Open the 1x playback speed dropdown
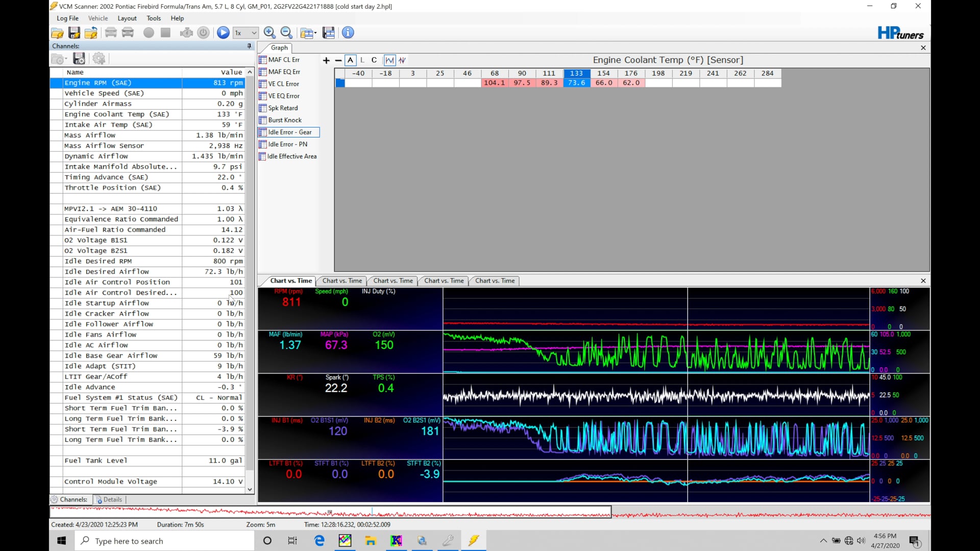 pyautogui.click(x=246, y=32)
